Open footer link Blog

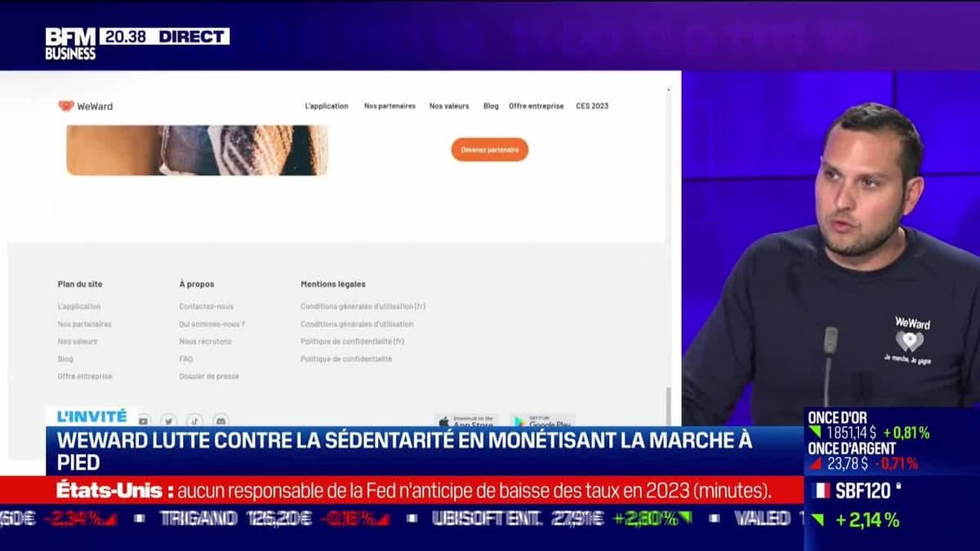[x=65, y=359]
